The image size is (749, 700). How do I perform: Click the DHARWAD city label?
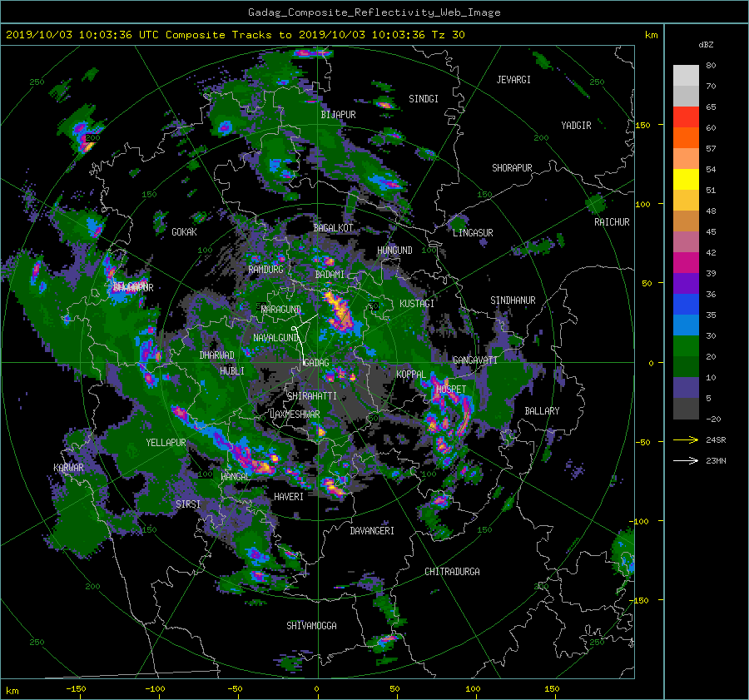tap(217, 355)
